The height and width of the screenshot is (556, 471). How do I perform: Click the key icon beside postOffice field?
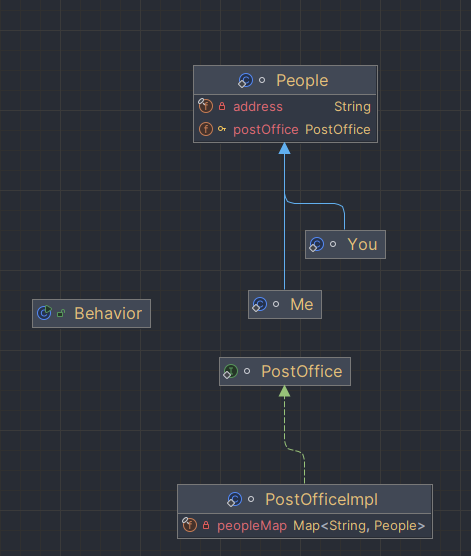(x=222, y=129)
